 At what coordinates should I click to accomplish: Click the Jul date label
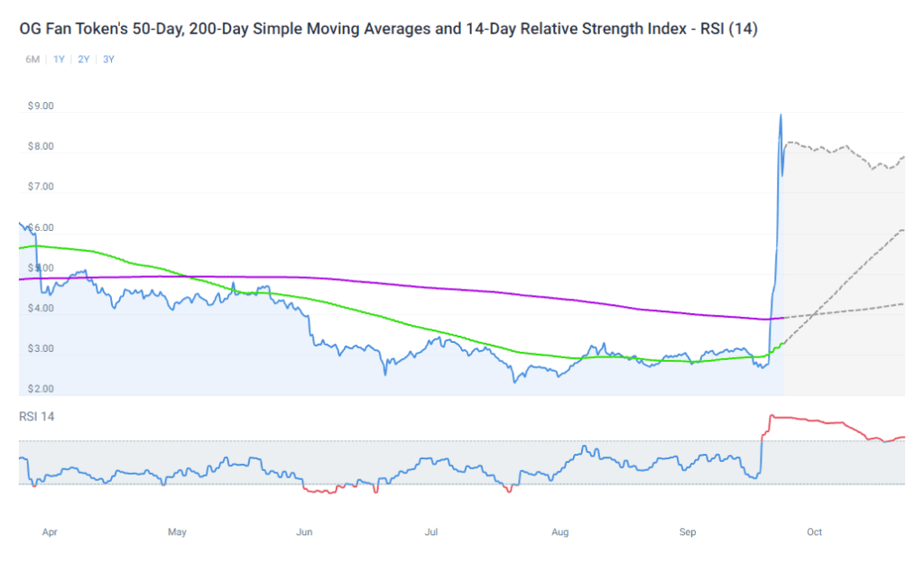tap(431, 532)
